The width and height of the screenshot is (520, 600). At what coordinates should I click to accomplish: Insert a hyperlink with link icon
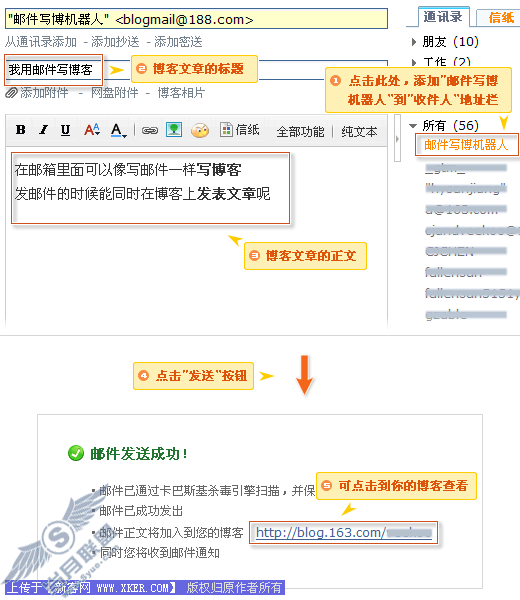[x=150, y=130]
